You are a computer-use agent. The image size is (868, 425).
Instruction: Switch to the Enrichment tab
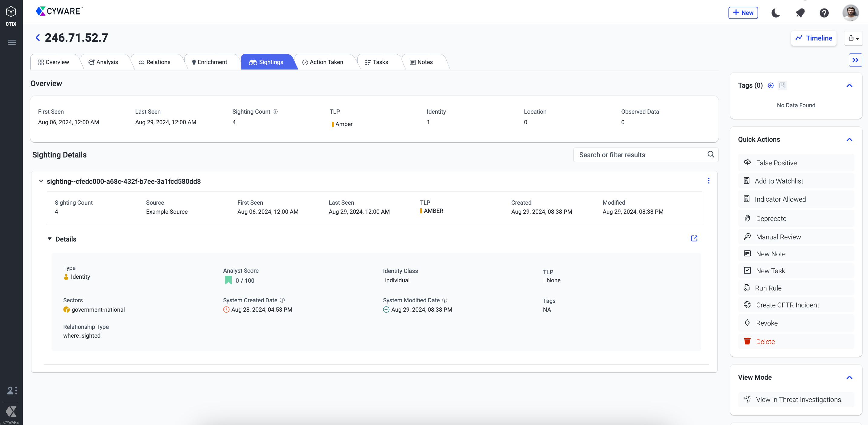(209, 62)
